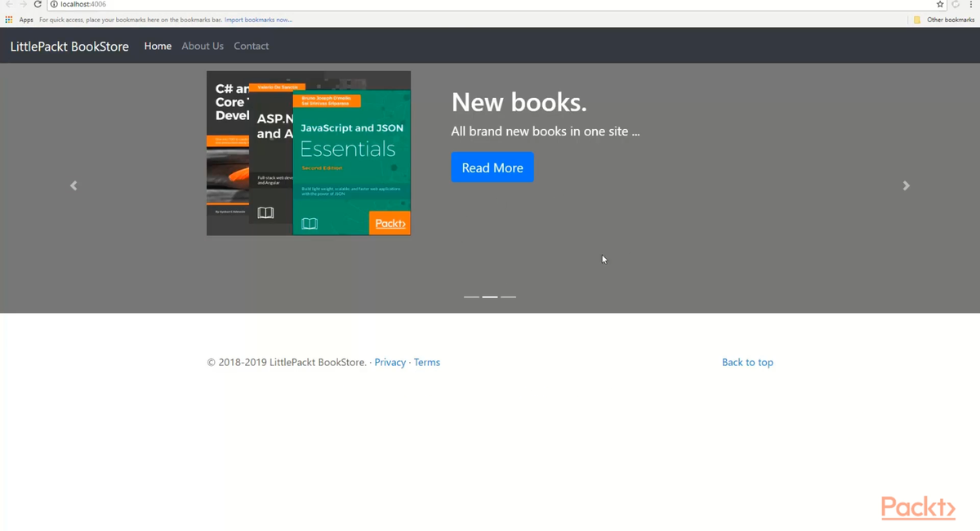
Task: Open the Terms footer link
Action: coord(427,362)
